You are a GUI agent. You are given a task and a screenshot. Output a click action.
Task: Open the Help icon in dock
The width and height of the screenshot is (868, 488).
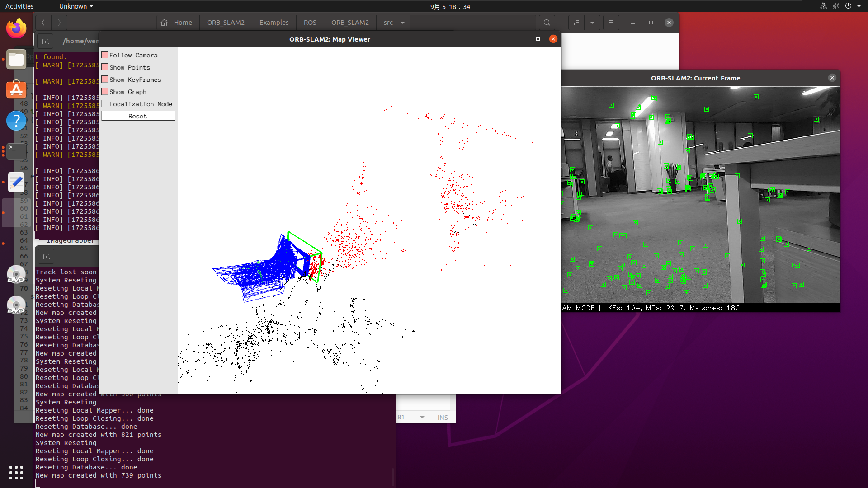16,121
